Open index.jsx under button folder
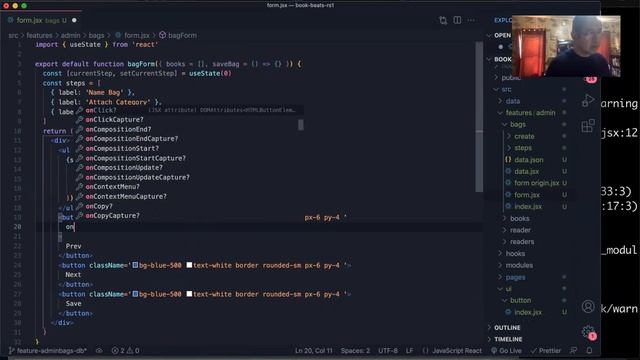This screenshot has height=360, width=640. pos(528,312)
